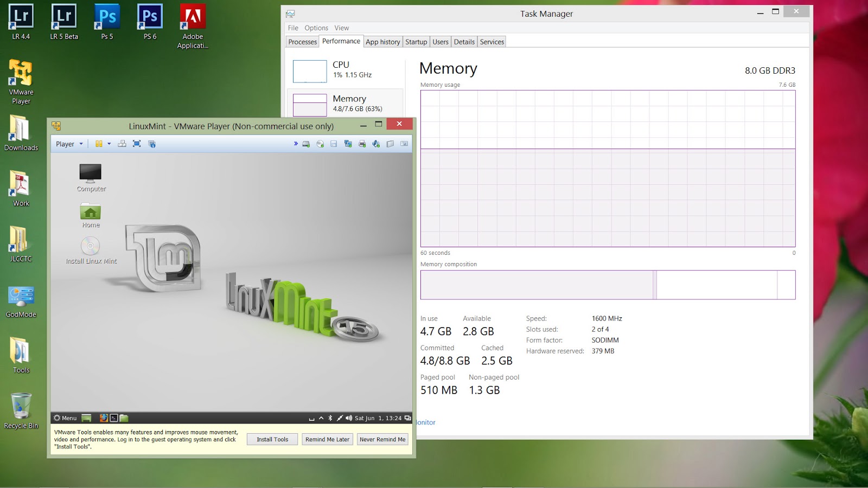Click the Memory usage graph
This screenshot has height=488, width=868.
pos(608,169)
